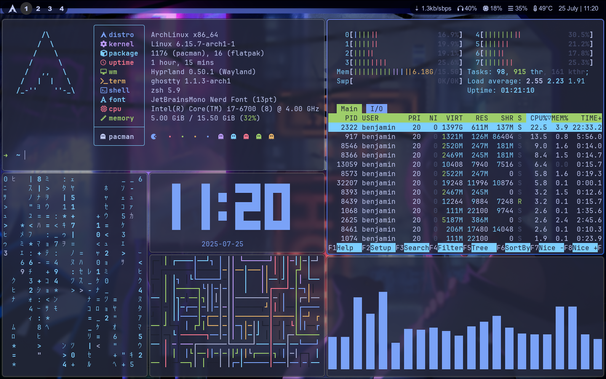
Task: Sort by MEM% column header
Action: click(560, 118)
